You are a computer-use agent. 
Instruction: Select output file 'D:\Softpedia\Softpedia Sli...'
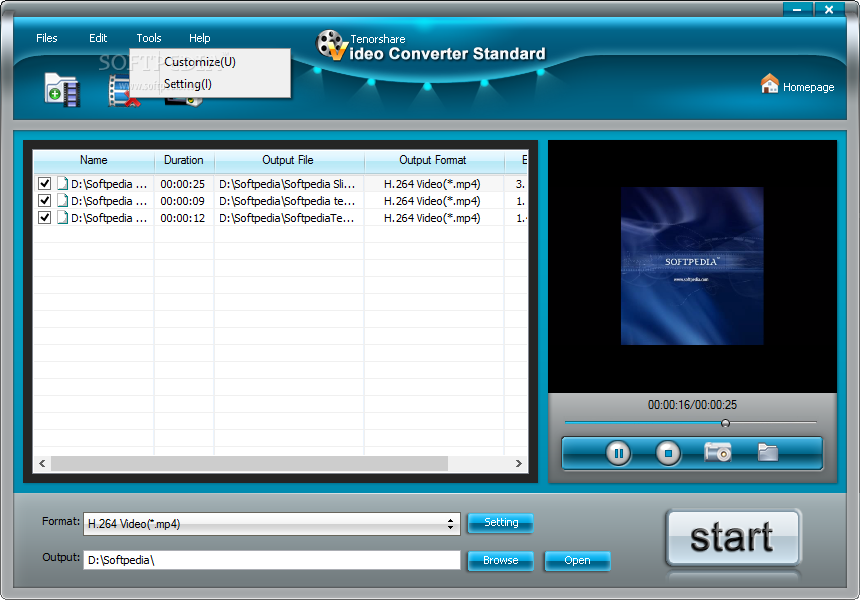(287, 184)
